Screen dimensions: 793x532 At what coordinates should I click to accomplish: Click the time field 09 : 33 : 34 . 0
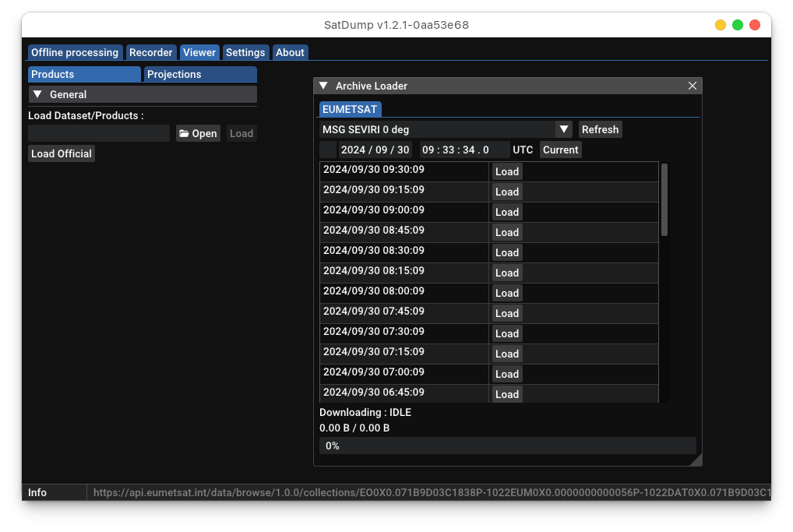pos(464,150)
